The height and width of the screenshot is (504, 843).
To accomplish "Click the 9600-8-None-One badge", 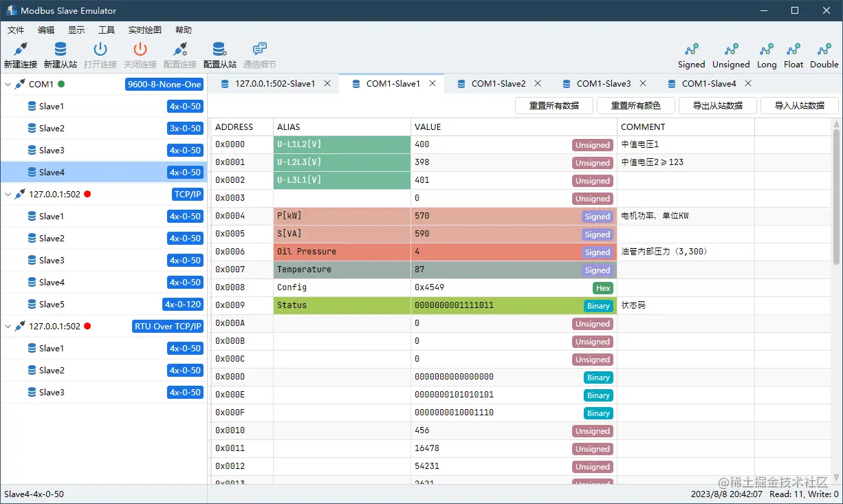I will point(164,84).
